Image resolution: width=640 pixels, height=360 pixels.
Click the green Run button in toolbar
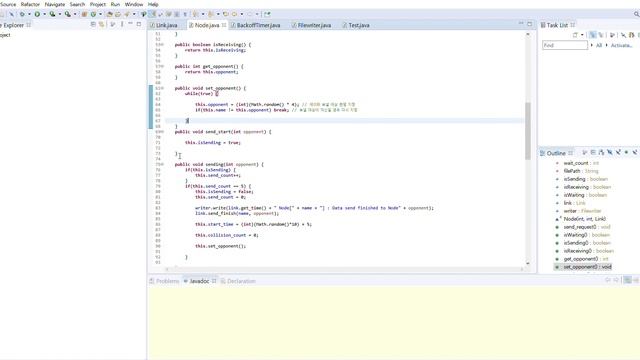37,14
